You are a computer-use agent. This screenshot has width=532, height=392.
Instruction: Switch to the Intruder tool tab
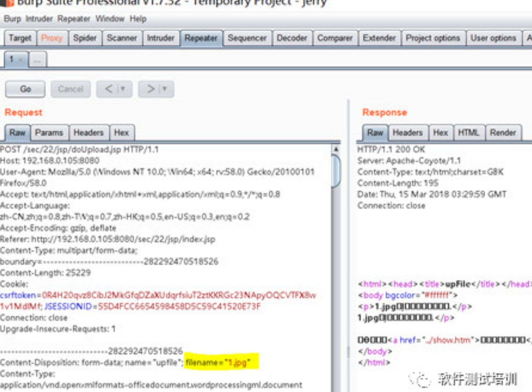[x=160, y=38]
